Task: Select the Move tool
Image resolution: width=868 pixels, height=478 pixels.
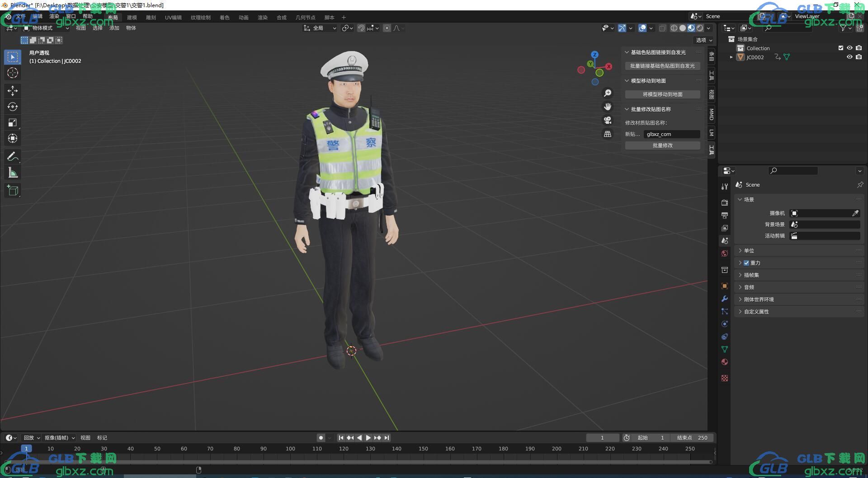Action: tap(13, 91)
